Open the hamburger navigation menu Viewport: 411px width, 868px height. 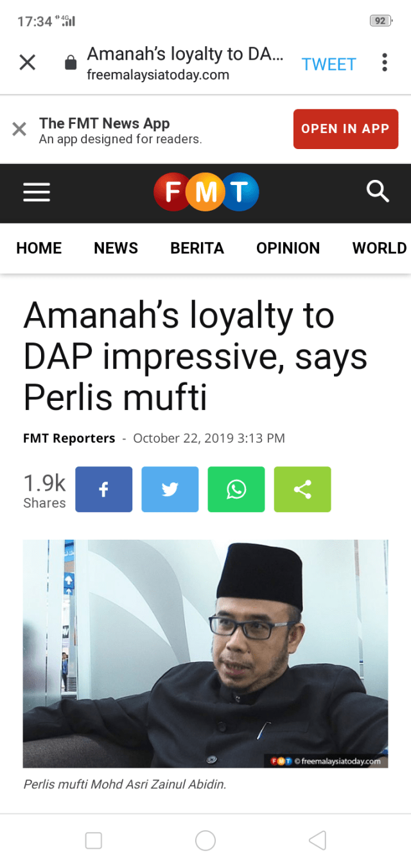tap(37, 192)
